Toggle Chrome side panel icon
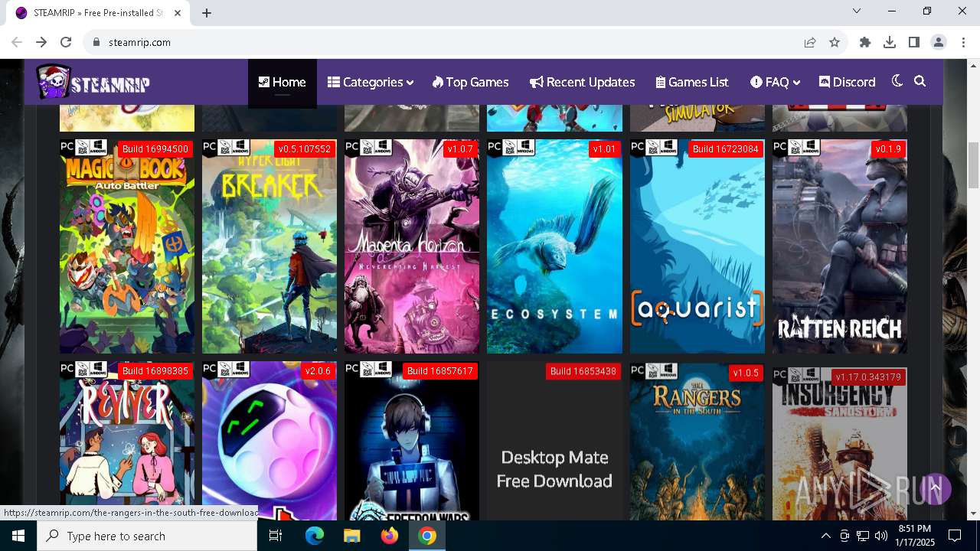980x551 pixels. coord(914,42)
